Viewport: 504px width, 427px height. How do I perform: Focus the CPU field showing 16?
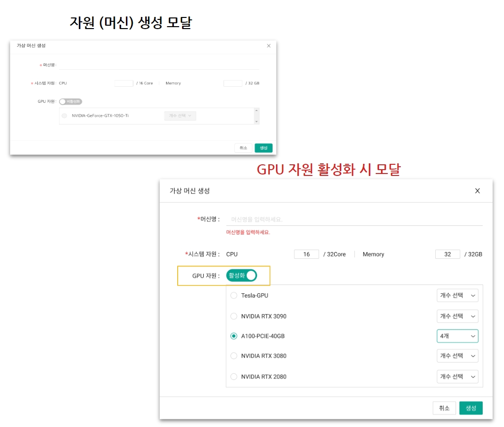(306, 254)
